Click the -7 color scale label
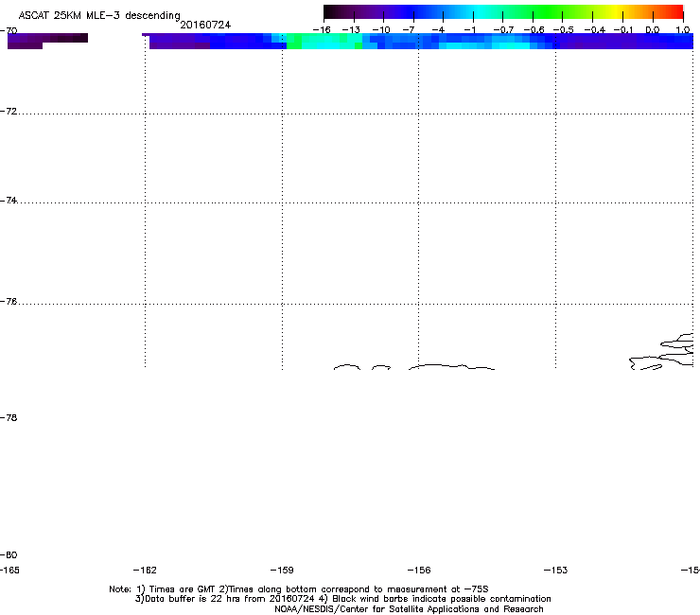The height and width of the screenshot is (615, 700). (x=409, y=30)
